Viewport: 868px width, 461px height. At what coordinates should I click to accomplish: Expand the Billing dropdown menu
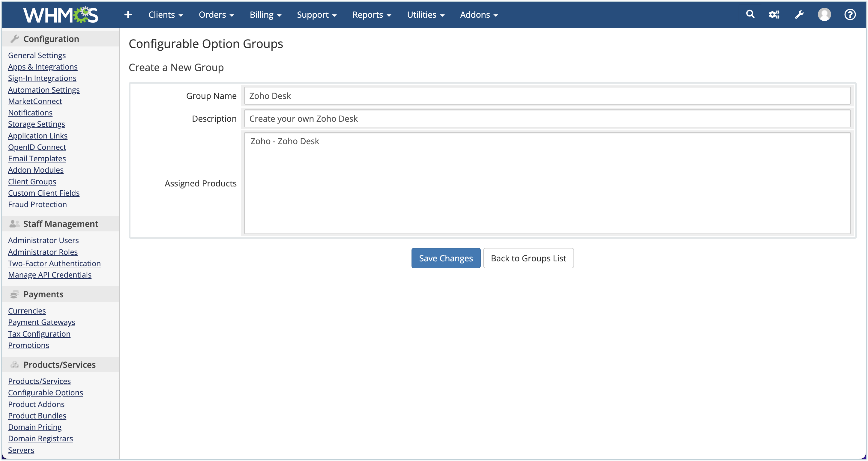click(265, 15)
